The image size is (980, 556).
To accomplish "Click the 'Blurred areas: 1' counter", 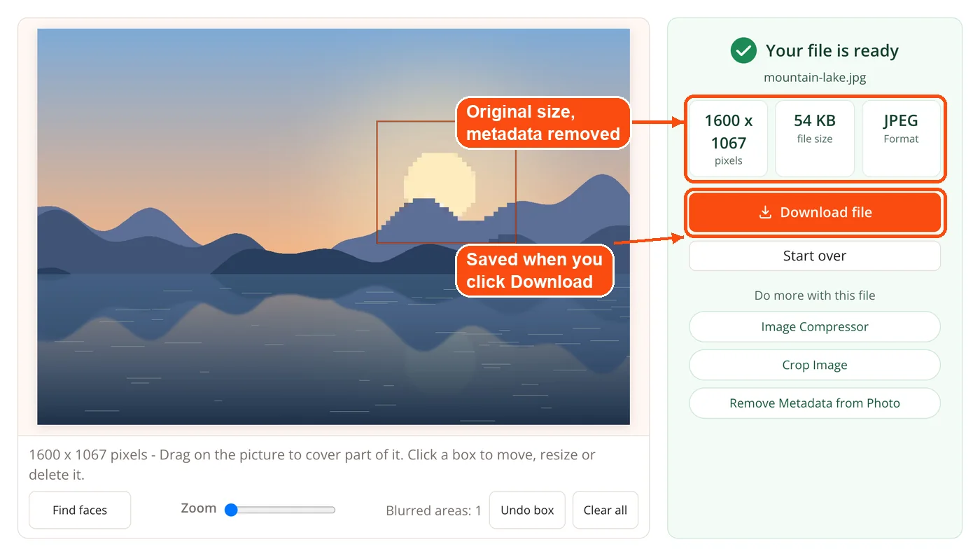I will pyautogui.click(x=433, y=510).
